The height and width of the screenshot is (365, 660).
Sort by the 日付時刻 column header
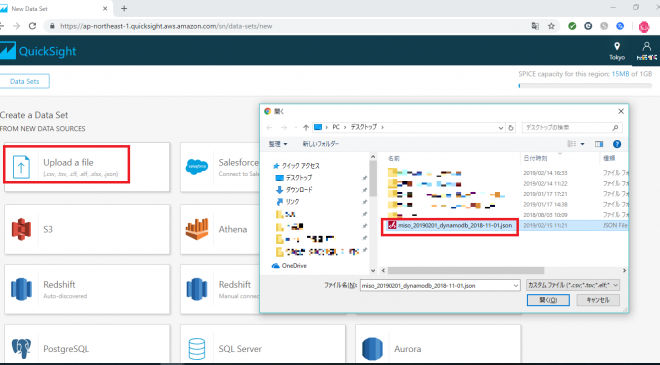[535, 158]
